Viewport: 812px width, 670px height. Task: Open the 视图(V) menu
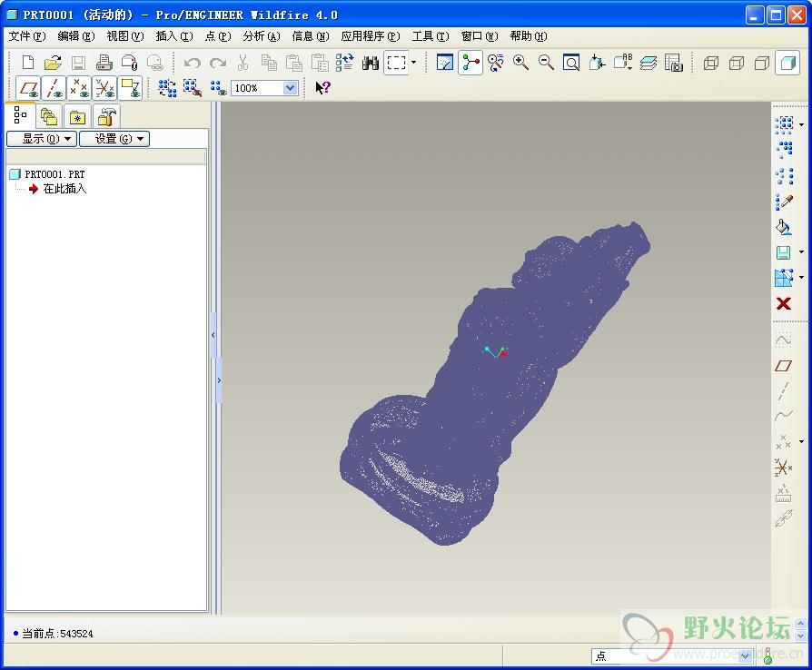124,36
